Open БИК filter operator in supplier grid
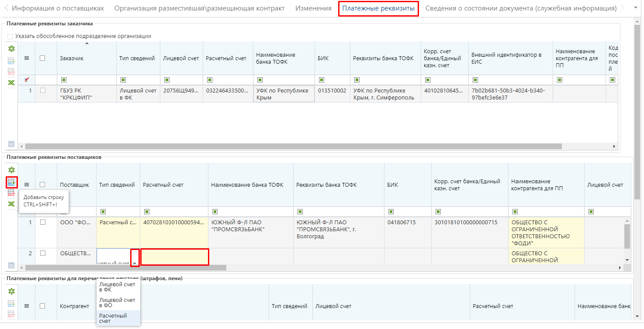Screen dimensions: 644x329 (x=391, y=212)
